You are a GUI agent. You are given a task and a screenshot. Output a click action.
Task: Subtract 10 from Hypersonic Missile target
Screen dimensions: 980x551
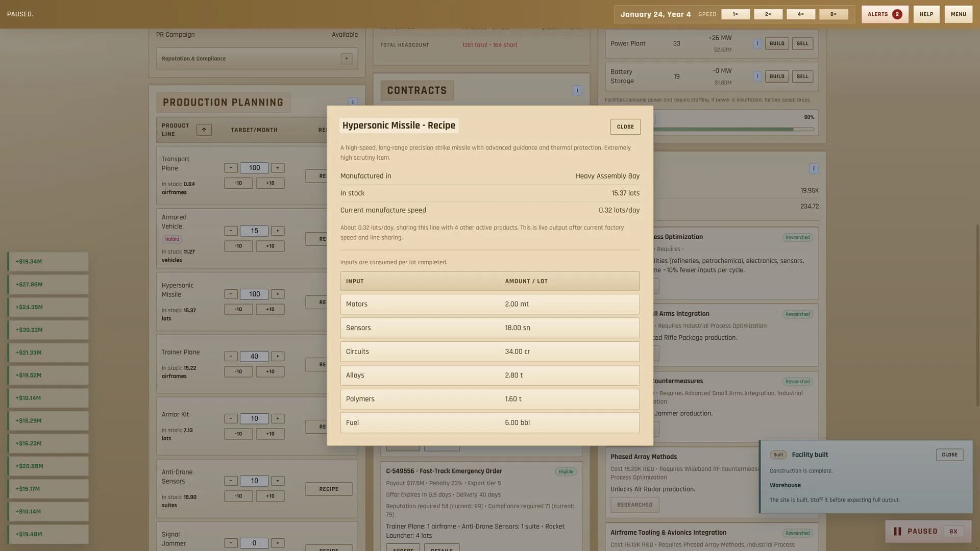(x=238, y=309)
